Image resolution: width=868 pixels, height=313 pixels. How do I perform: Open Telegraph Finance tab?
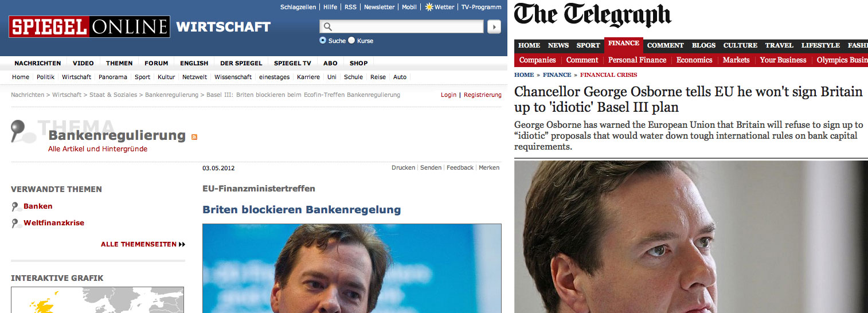click(x=624, y=44)
